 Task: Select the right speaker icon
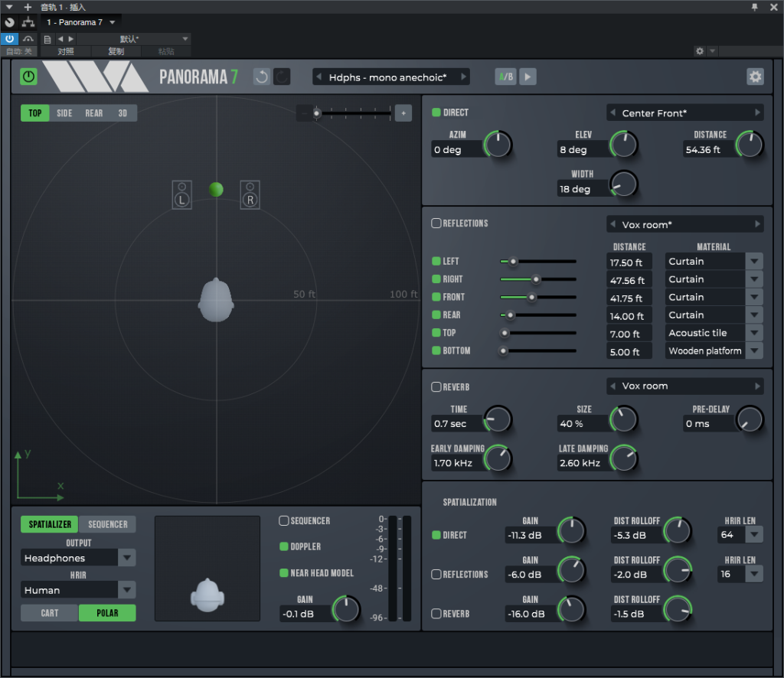250,195
